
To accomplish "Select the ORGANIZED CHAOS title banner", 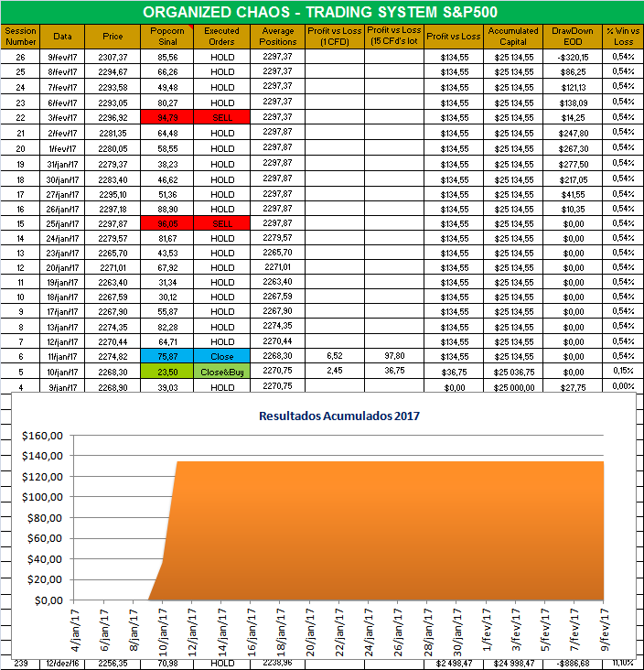I will [322, 12].
